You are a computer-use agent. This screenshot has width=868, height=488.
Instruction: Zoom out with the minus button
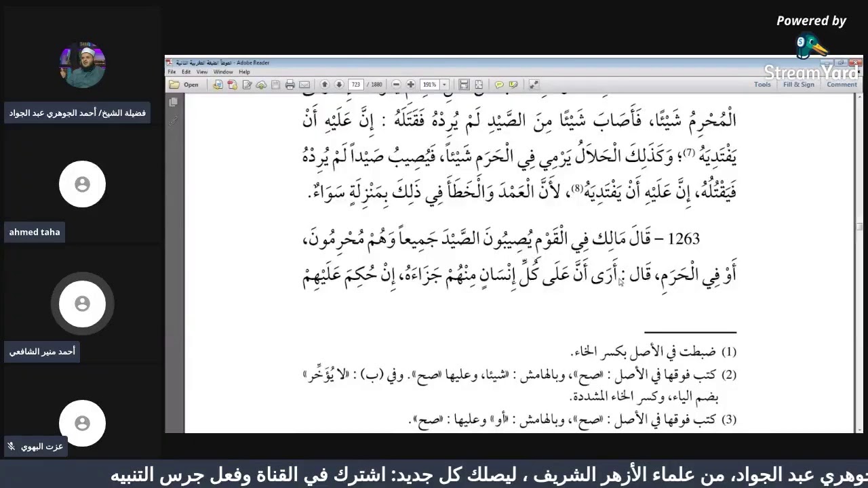pos(396,85)
